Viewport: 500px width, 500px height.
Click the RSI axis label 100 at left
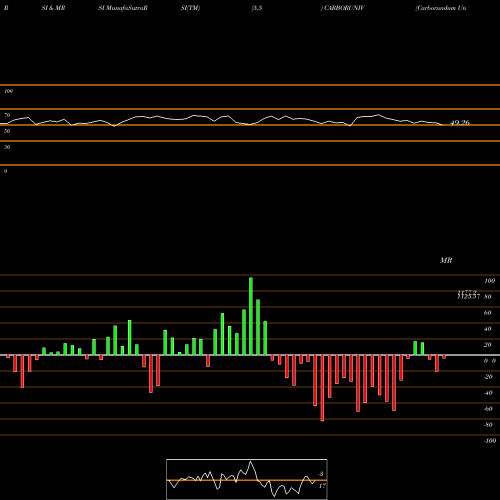pos(8,91)
